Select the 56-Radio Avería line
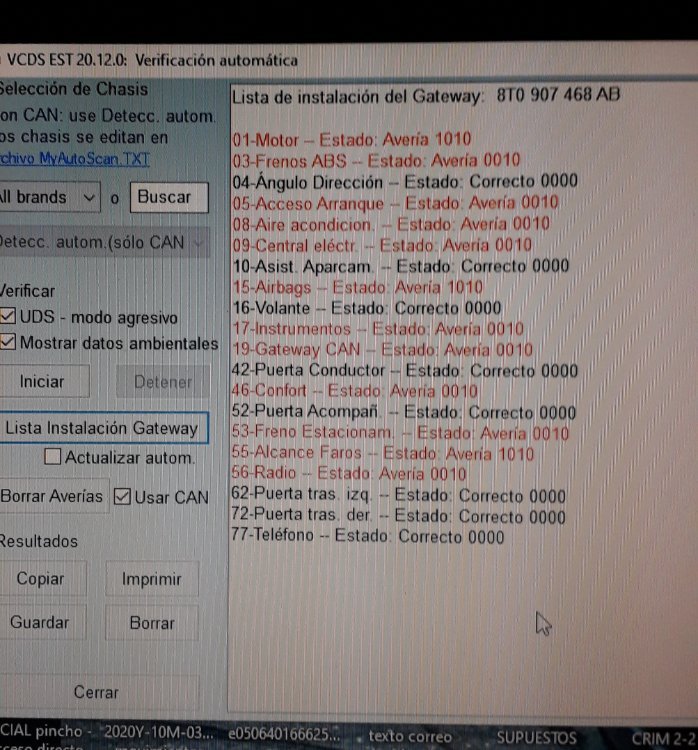This screenshot has width=698, height=750. pos(349,474)
